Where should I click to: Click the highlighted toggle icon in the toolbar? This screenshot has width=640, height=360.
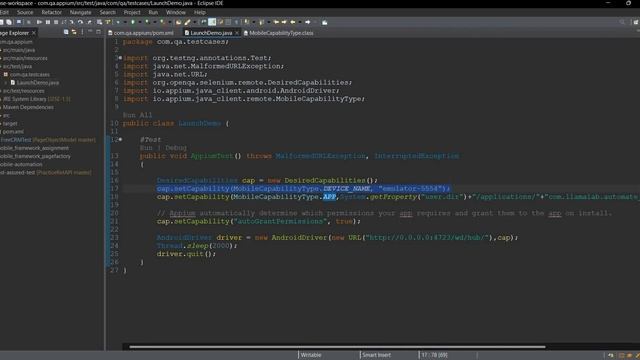[x=212, y=22]
